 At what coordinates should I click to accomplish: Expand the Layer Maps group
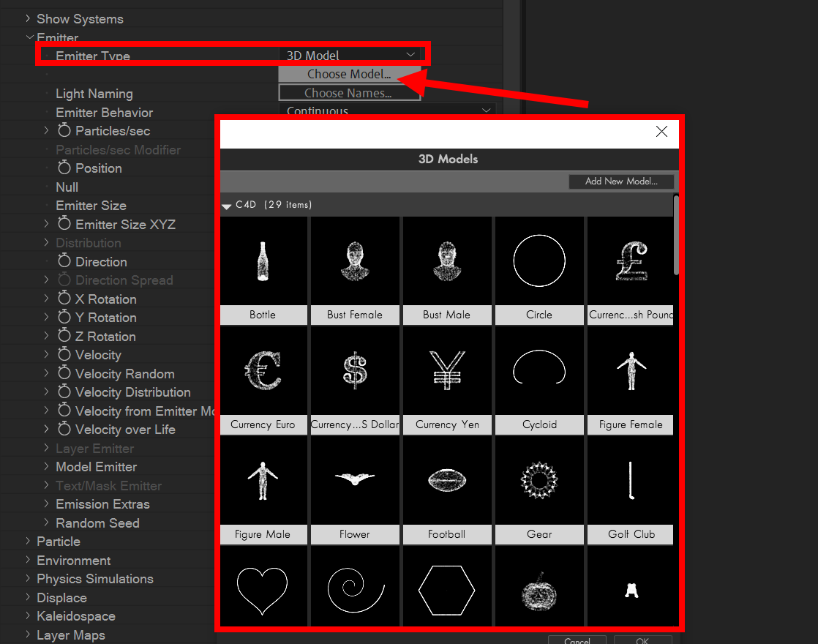[x=28, y=634]
